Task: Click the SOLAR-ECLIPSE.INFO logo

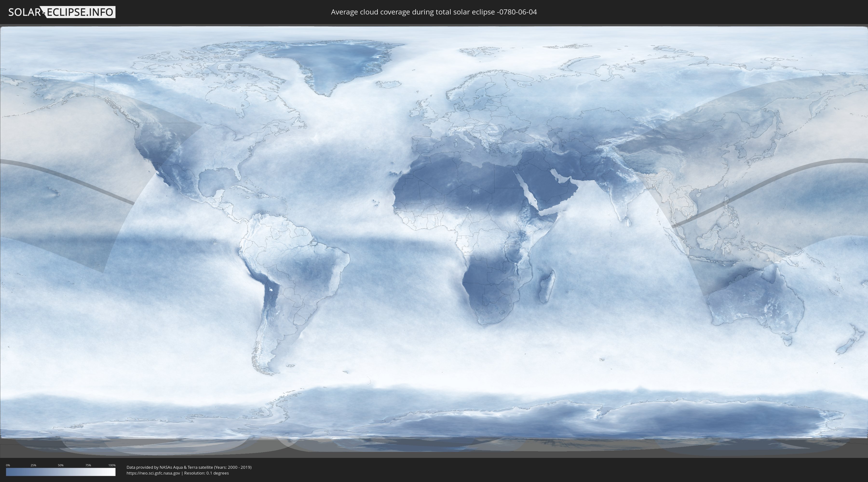Action: pos(62,12)
